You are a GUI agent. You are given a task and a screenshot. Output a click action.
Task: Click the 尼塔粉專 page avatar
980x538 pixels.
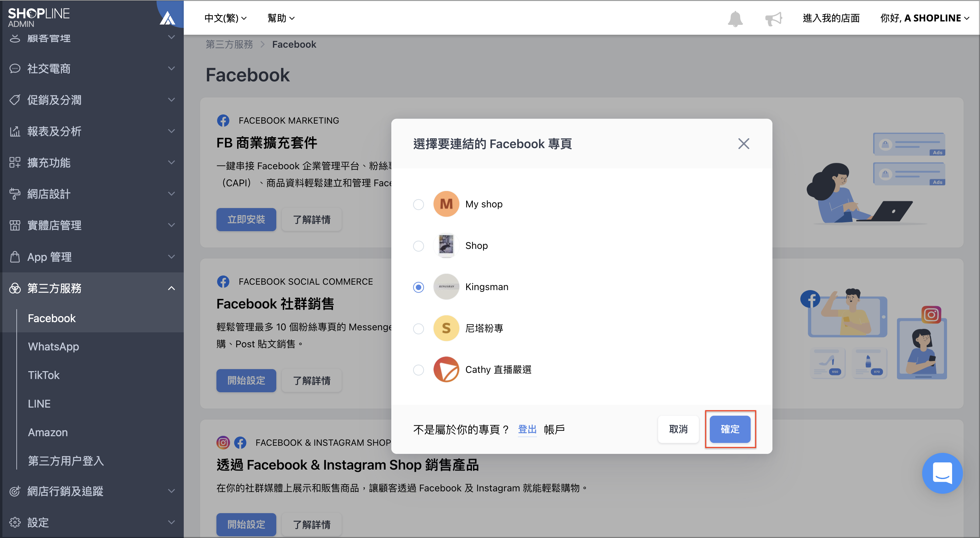click(446, 328)
